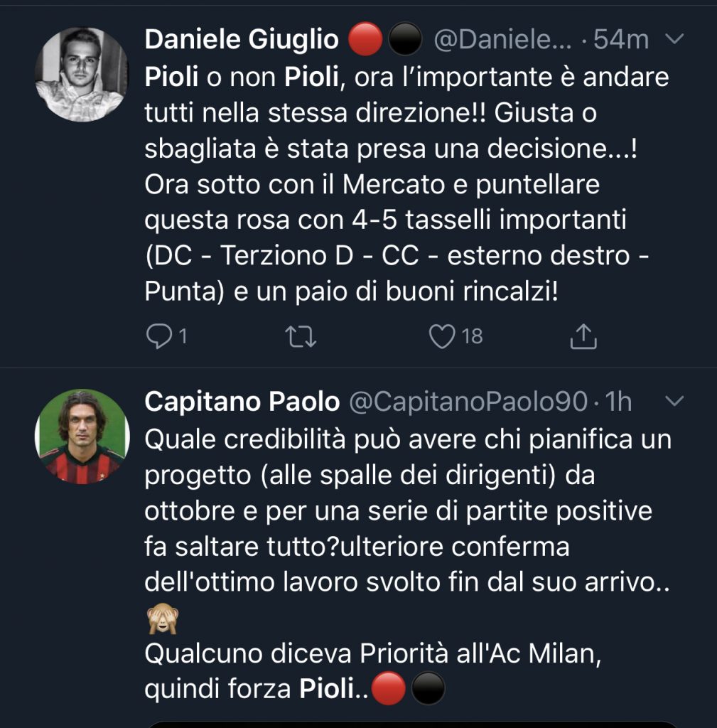Tap the see-no-evil monkey emoji
Image resolution: width=717 pixels, height=728 pixels.
(162, 619)
